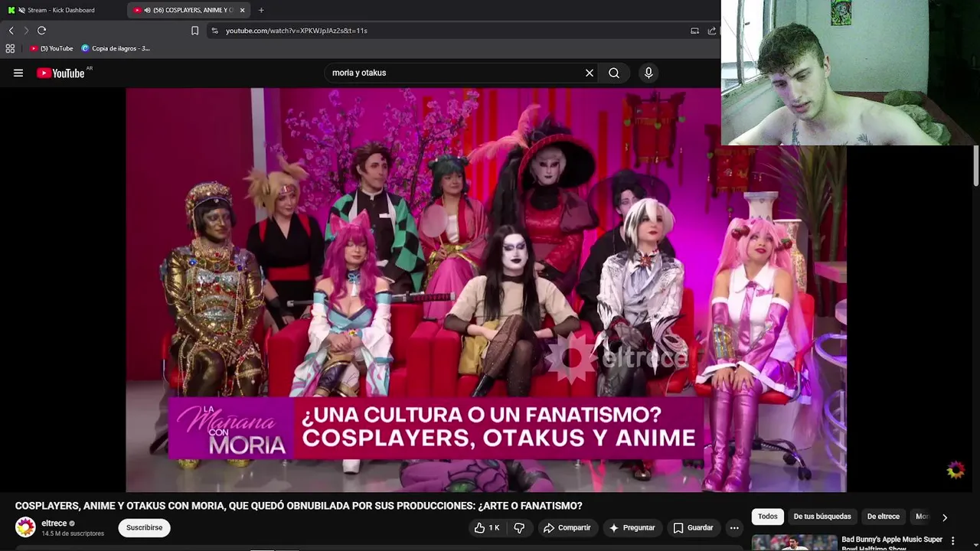
Task: Click the page vertical scrollbar
Action: pos(976,165)
